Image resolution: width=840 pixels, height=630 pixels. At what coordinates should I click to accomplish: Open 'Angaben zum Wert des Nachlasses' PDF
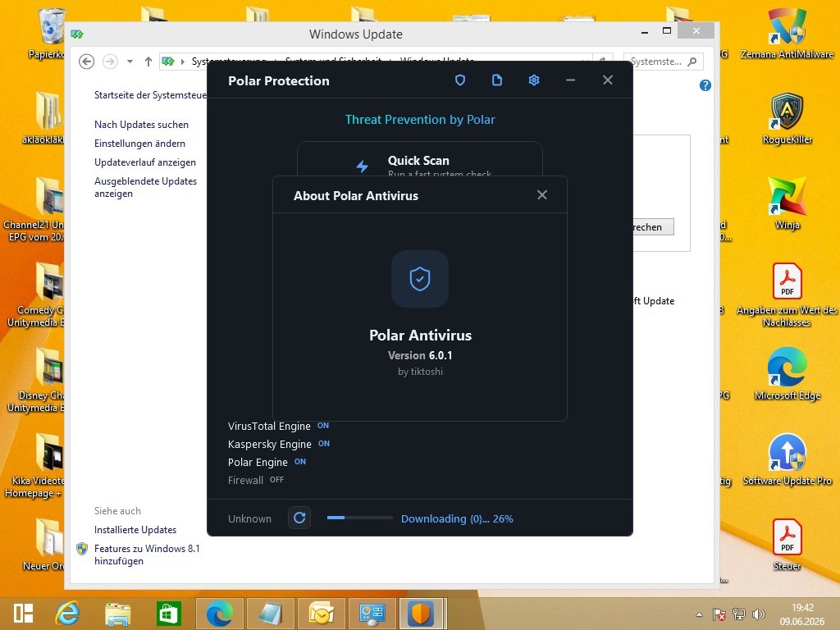(787, 294)
